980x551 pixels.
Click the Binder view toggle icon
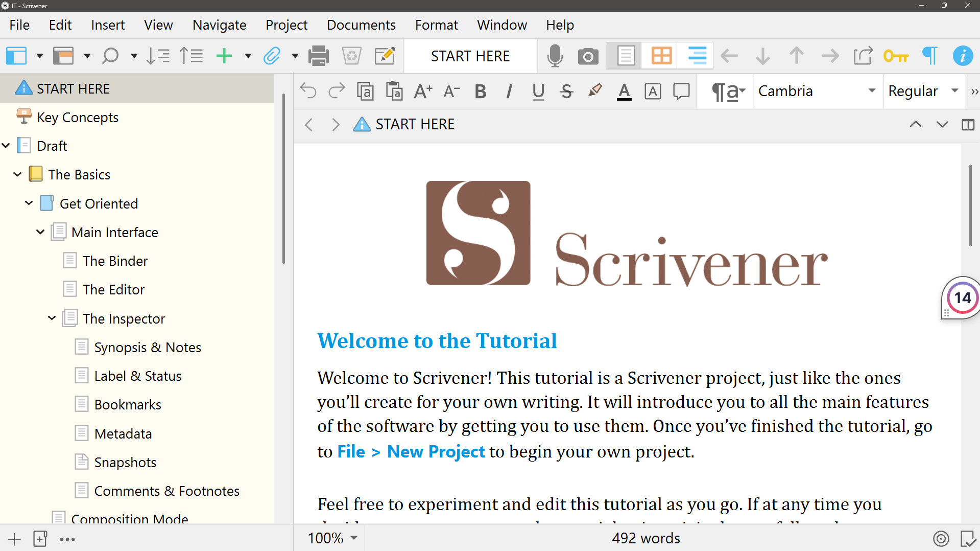tap(16, 55)
